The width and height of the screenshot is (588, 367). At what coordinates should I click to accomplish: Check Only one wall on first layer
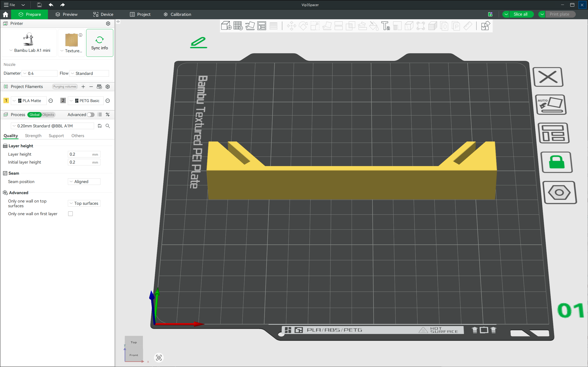pos(70,214)
